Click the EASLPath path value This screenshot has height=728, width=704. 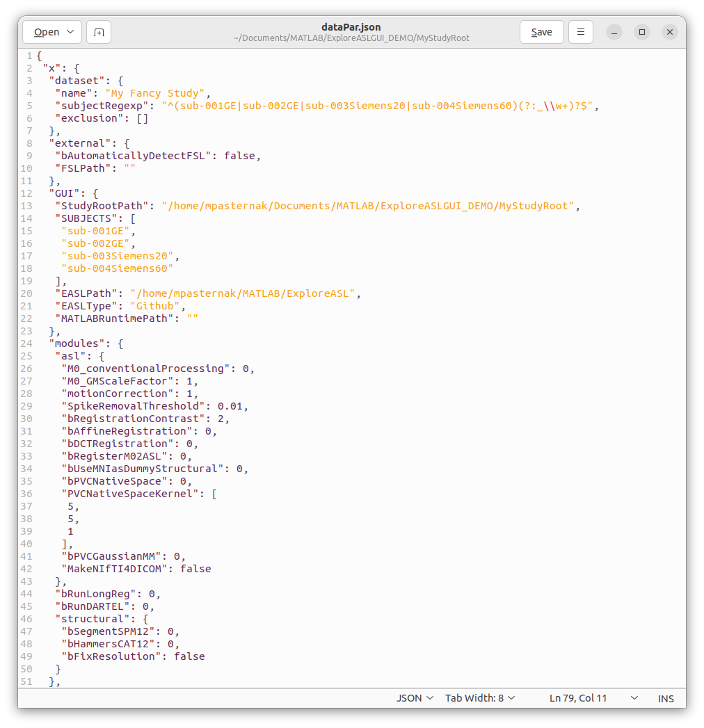point(243,294)
